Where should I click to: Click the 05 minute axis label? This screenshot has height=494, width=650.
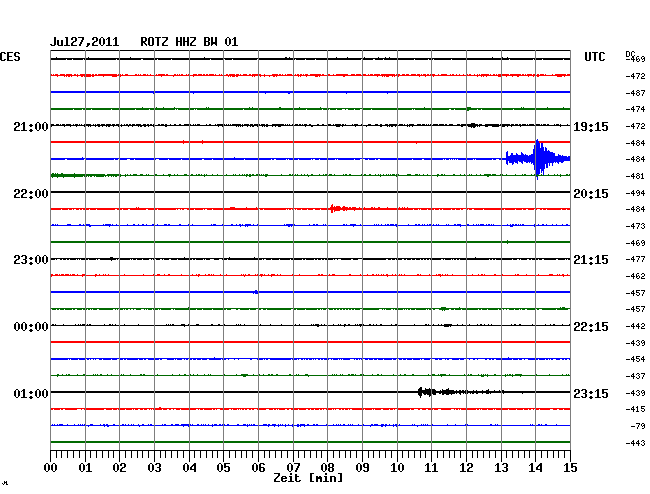(x=223, y=468)
